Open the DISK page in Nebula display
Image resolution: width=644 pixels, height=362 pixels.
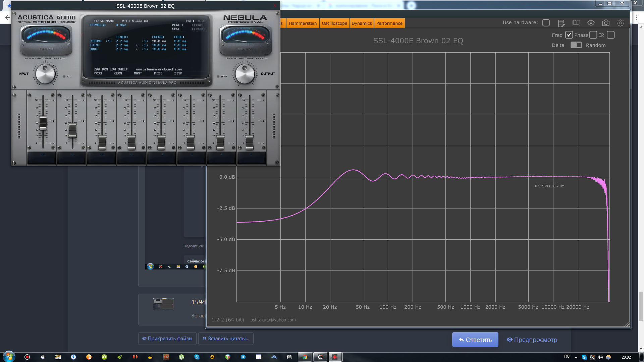pyautogui.click(x=178, y=73)
